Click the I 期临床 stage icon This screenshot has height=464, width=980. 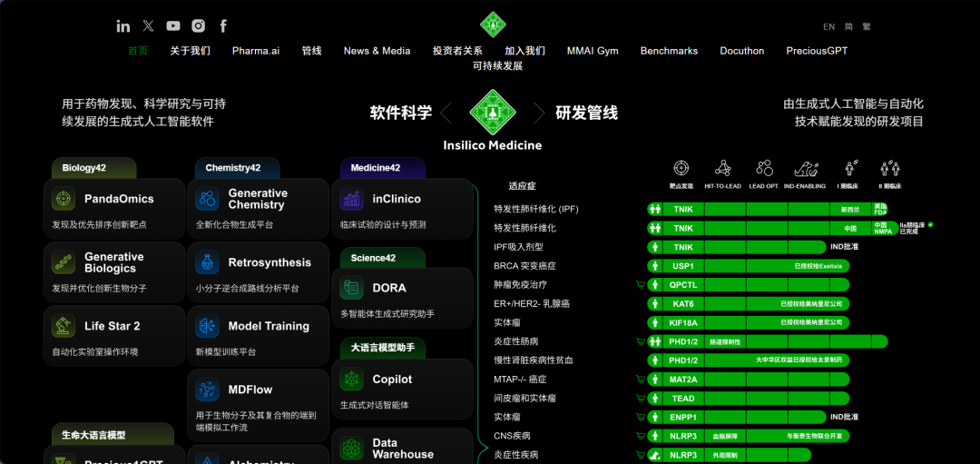[849, 168]
